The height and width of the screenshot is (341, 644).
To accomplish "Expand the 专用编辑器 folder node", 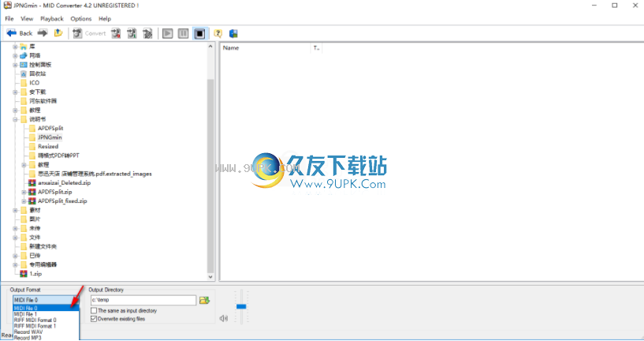I will (15, 265).
